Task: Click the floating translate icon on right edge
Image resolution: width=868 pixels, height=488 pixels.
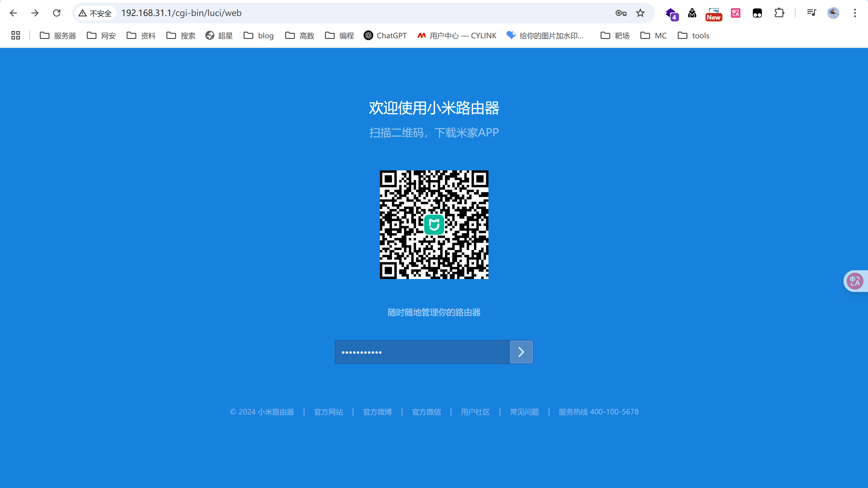Action: 855,281
